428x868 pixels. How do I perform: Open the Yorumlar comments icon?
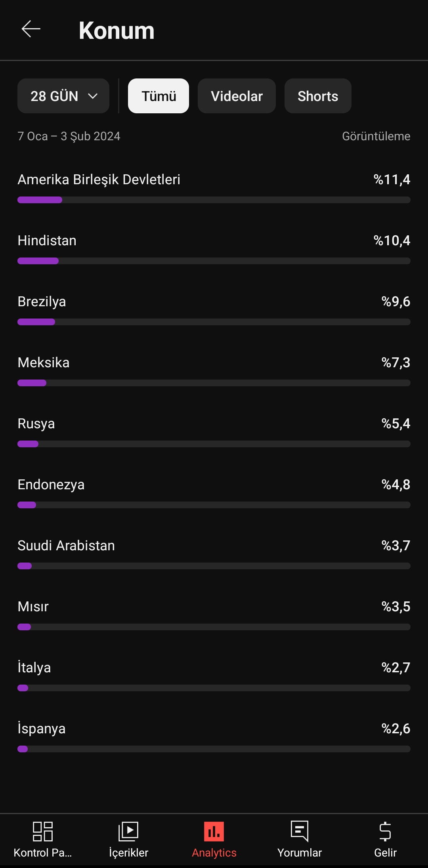pos(300,831)
